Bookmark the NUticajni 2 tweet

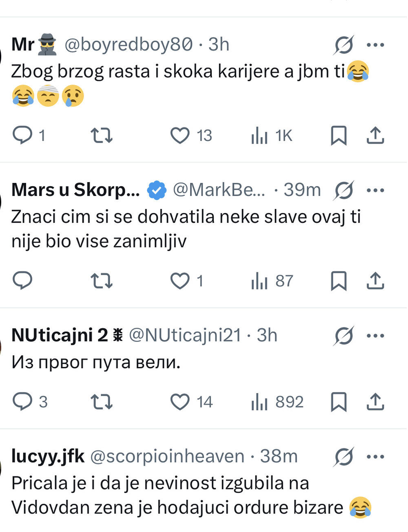click(338, 402)
